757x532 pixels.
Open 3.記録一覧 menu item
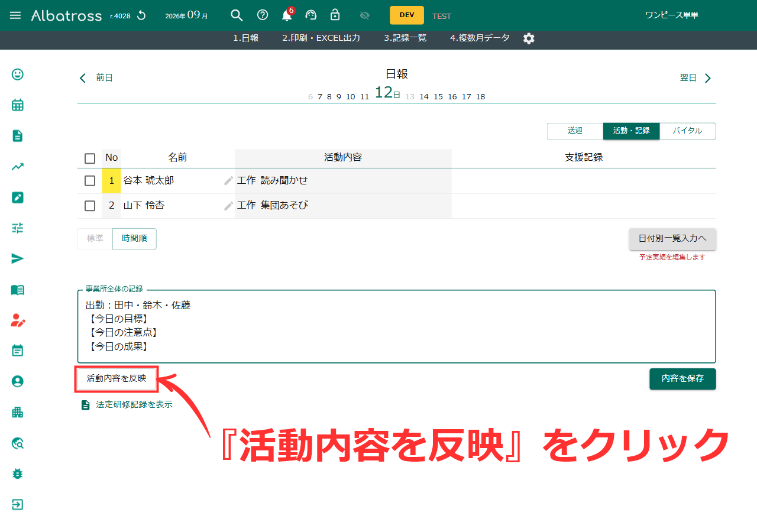point(405,38)
